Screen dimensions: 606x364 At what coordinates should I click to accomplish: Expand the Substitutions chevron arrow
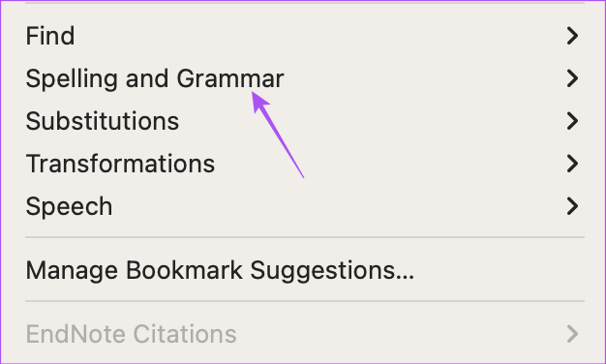coord(572,121)
